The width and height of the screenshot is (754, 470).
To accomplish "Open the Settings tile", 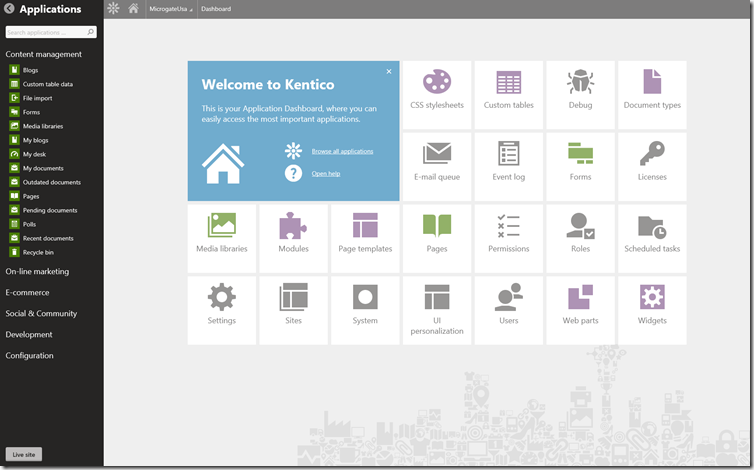I will pyautogui.click(x=222, y=310).
